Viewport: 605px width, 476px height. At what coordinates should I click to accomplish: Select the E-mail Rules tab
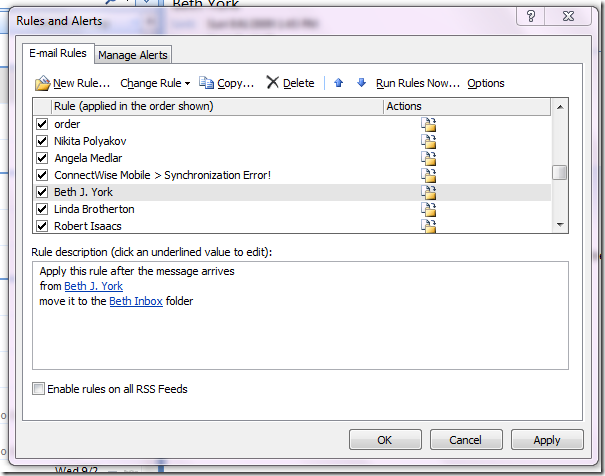(58, 53)
